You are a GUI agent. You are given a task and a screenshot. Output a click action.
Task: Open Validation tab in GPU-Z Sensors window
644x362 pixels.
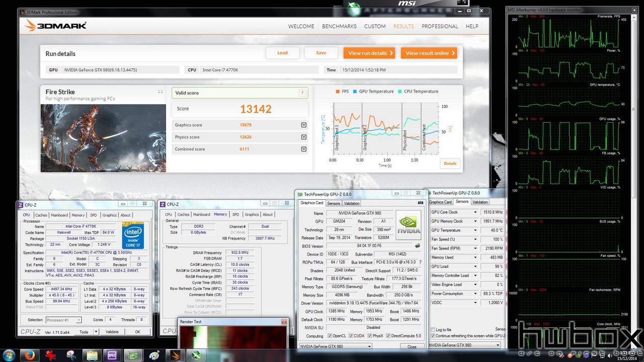coord(480,202)
